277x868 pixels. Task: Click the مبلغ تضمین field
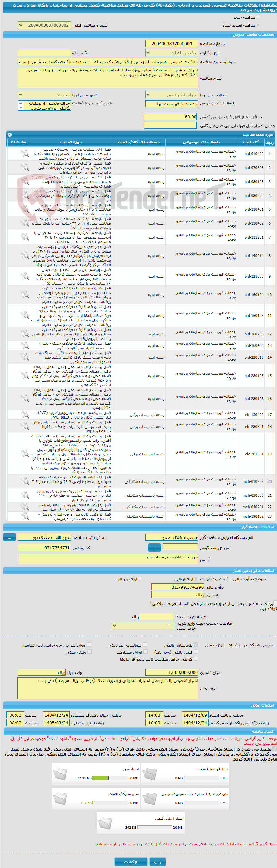click(x=172, y=672)
